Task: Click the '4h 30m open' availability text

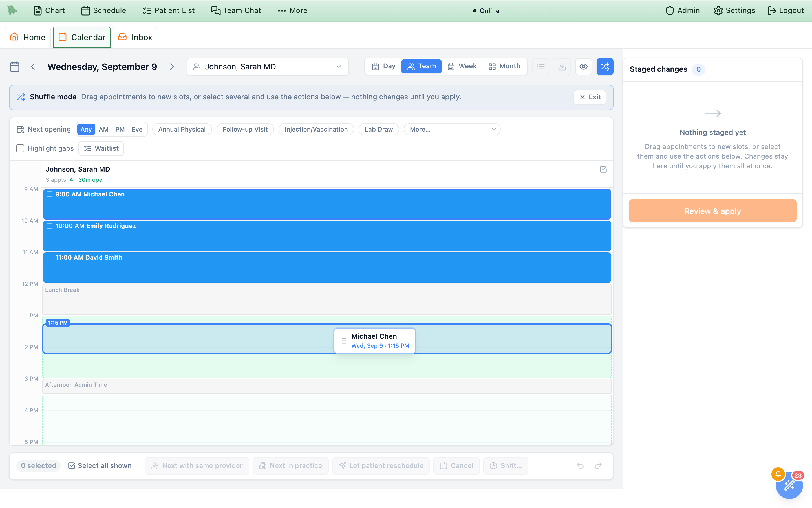Action: click(88, 180)
